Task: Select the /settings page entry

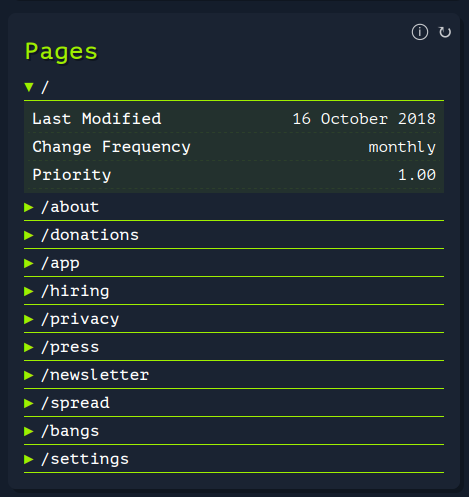Action: 234,459
